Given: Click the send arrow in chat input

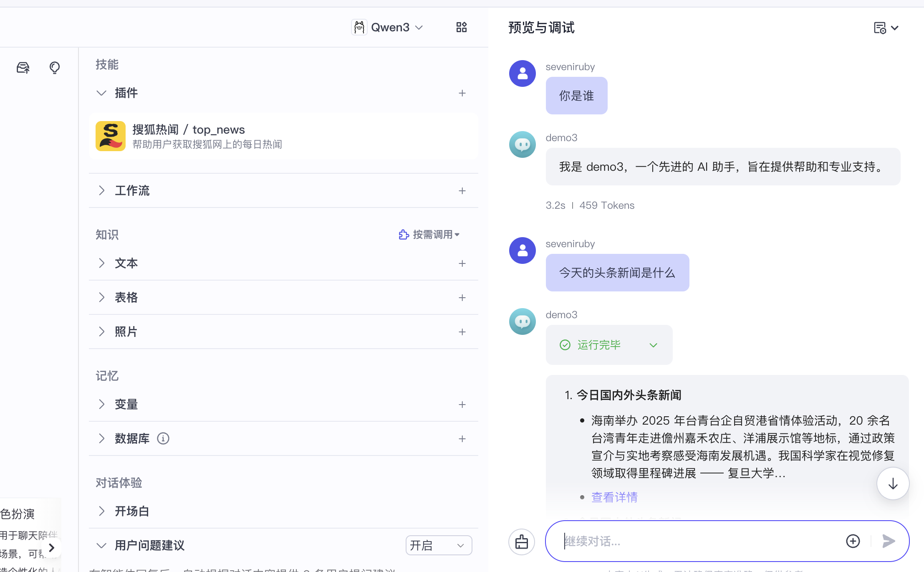Looking at the screenshot, I should [x=889, y=541].
